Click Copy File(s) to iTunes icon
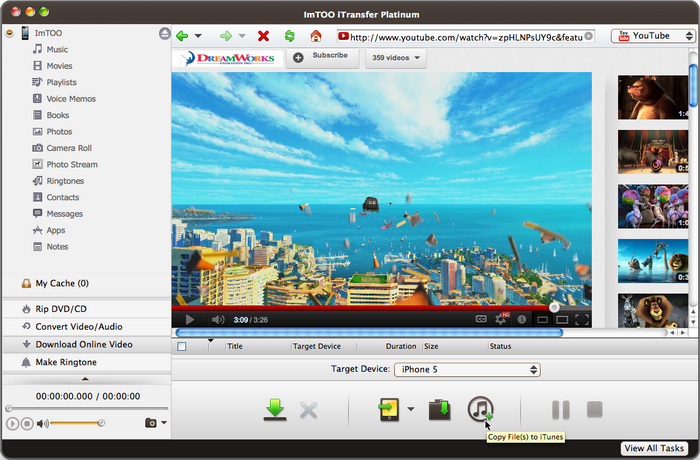The height and width of the screenshot is (460, 700). (x=480, y=409)
